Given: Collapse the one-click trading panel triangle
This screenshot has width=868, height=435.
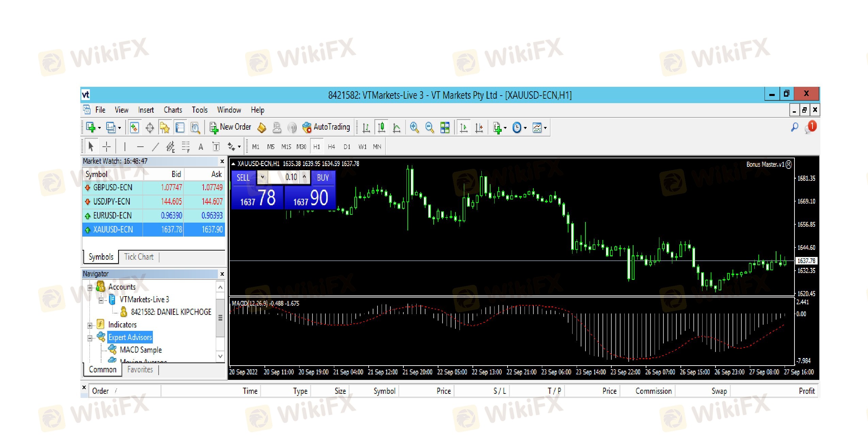Looking at the screenshot, I should [x=234, y=164].
